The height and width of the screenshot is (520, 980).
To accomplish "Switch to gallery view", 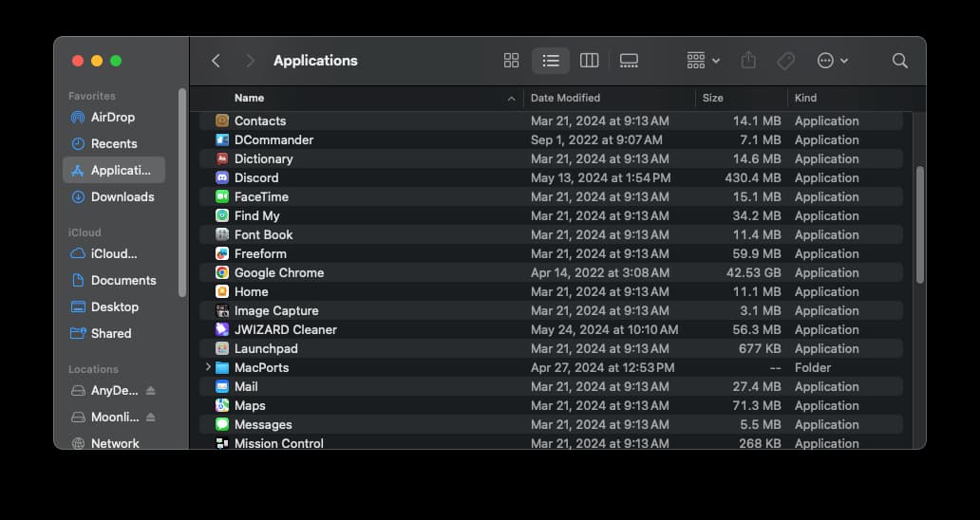I will [629, 61].
